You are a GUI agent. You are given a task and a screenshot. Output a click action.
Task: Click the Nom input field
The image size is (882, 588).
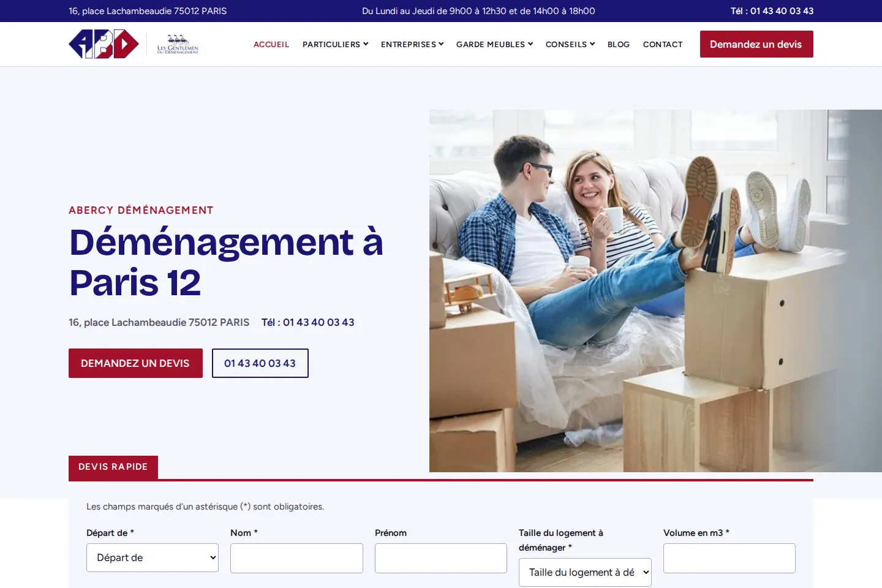tap(296, 558)
